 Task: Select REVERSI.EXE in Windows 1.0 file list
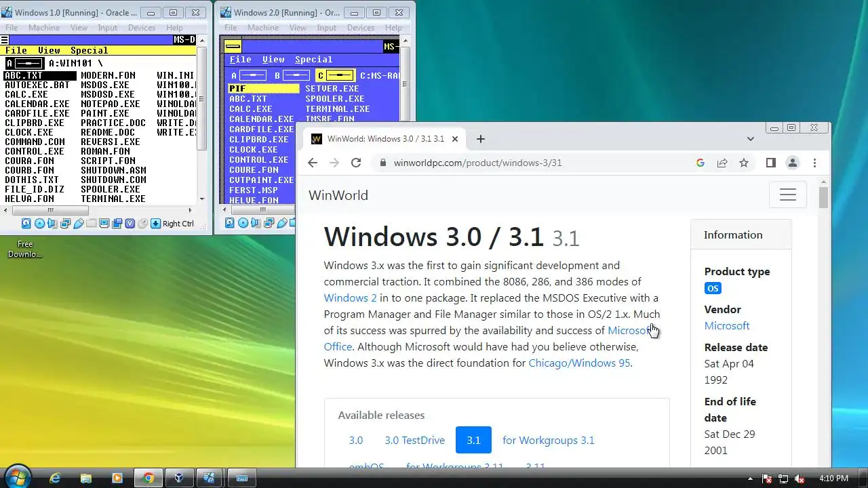(110, 142)
